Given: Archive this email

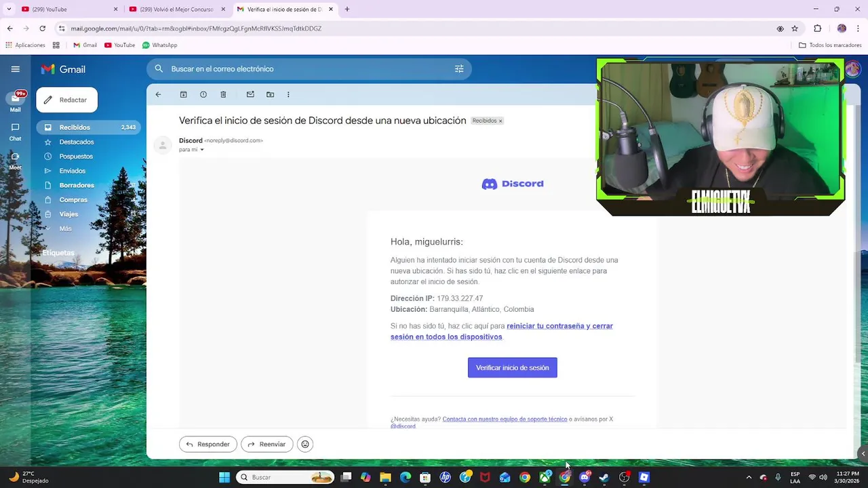Looking at the screenshot, I should (183, 94).
